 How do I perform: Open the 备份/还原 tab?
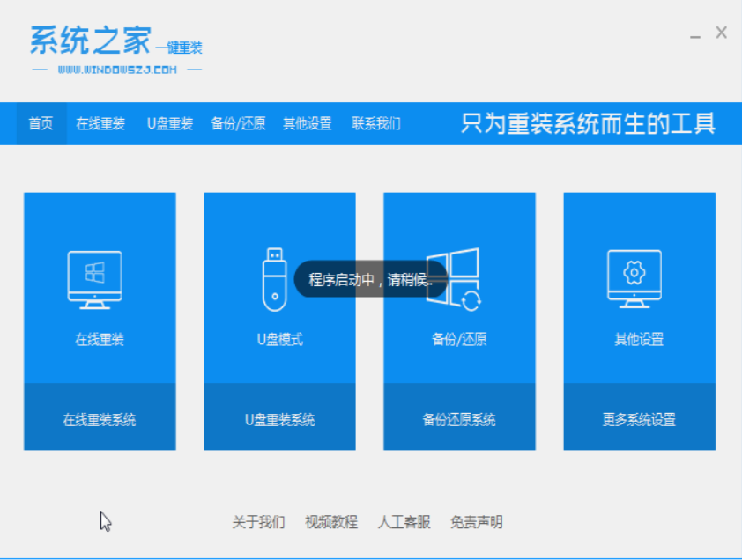[239, 123]
